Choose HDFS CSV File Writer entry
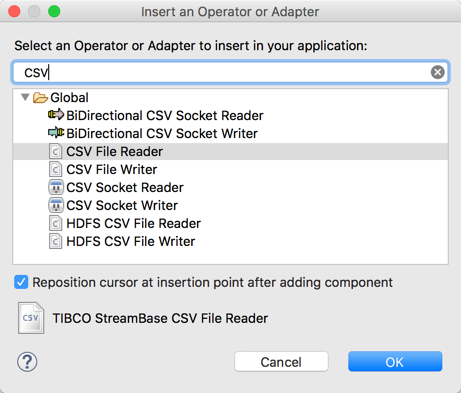Image resolution: width=461 pixels, height=393 pixels. tap(131, 241)
